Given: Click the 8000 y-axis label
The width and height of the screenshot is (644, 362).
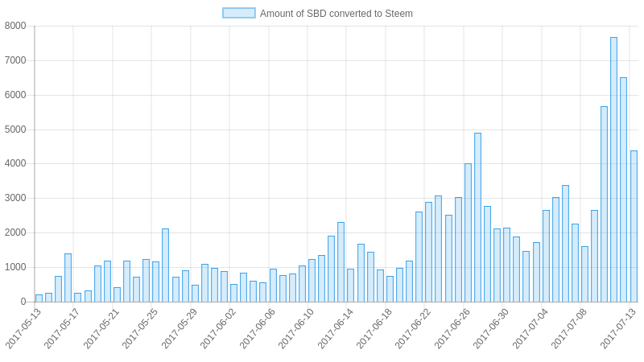Looking at the screenshot, I should click(15, 26).
